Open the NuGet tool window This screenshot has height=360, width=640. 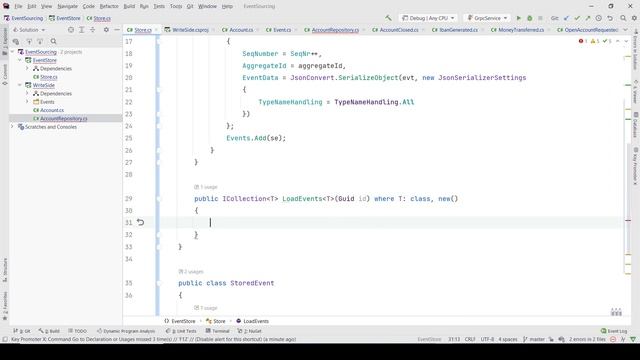[250, 331]
